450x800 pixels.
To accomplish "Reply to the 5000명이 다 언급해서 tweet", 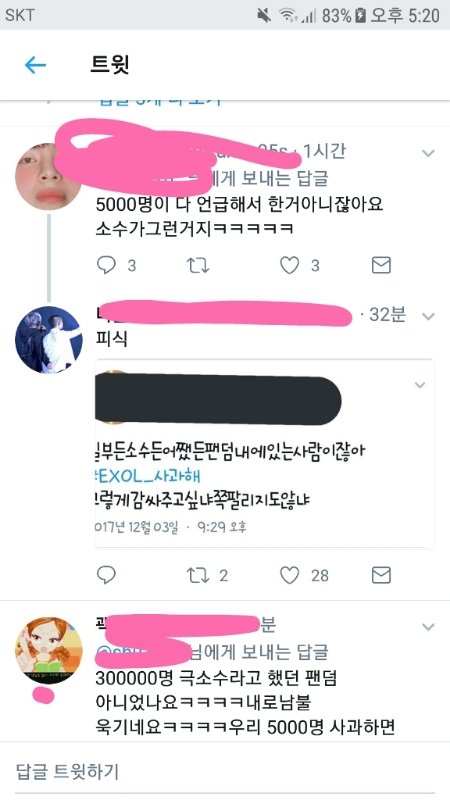I will click(x=106, y=265).
